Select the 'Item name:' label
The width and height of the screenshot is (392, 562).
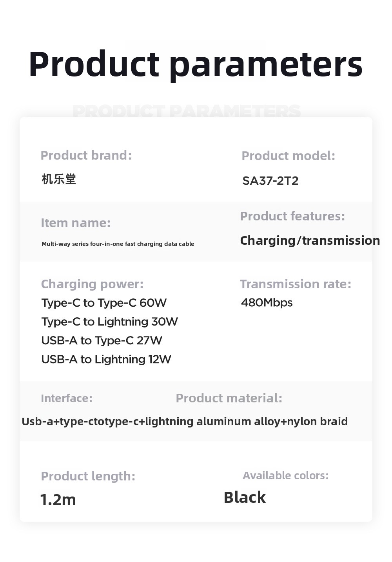pos(76,223)
